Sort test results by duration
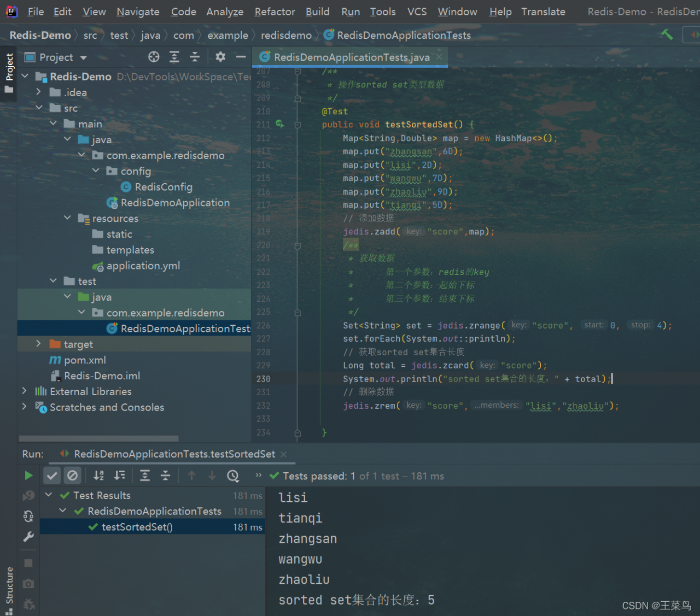The width and height of the screenshot is (700, 616). 119,476
